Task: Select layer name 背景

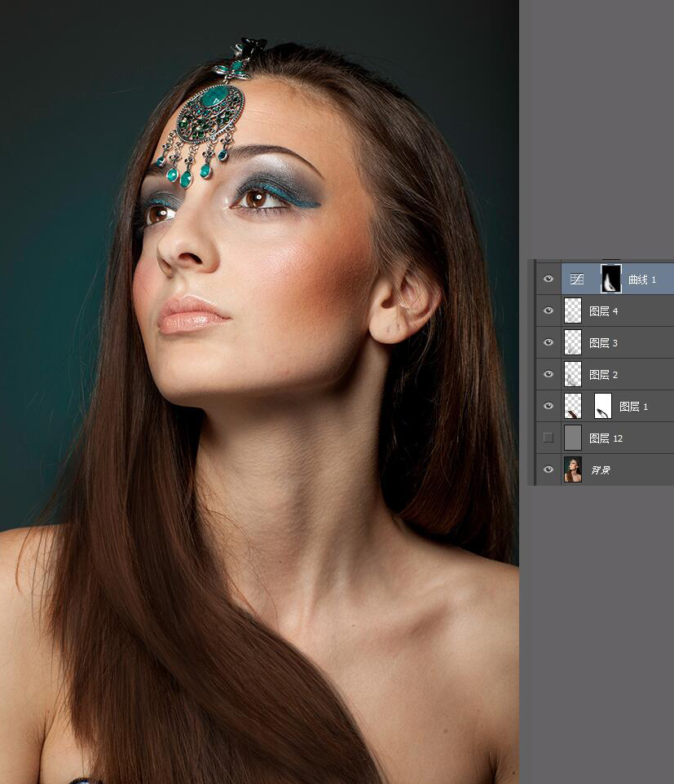Action: pyautogui.click(x=601, y=470)
